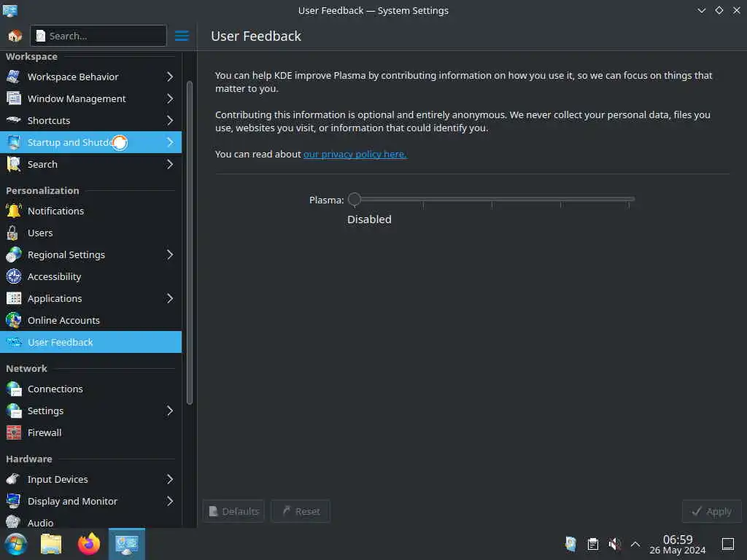Viewport: 747px width, 560px height.
Task: Show hidden system tray icons arrow
Action: tap(635, 544)
